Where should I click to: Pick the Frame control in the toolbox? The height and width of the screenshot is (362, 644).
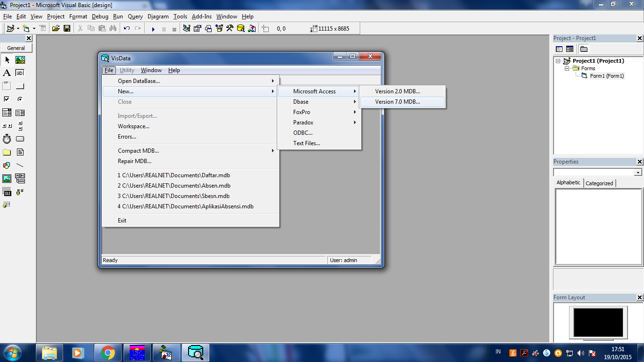click(7, 86)
